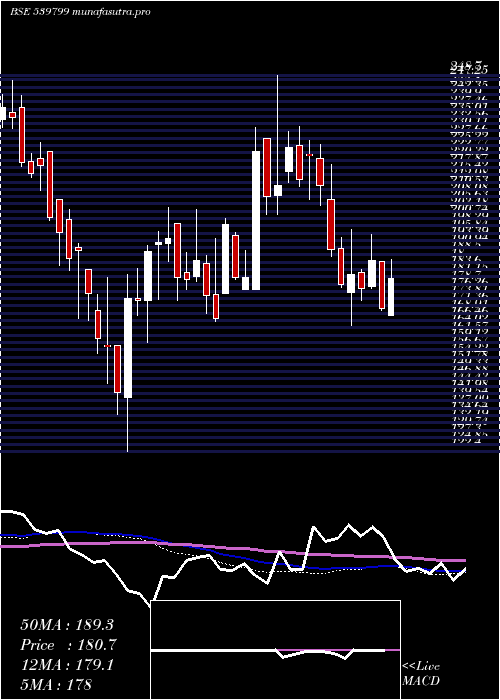The image size is (500, 700).
Task: Click the tallest white candlestick body
Action: [256, 221]
